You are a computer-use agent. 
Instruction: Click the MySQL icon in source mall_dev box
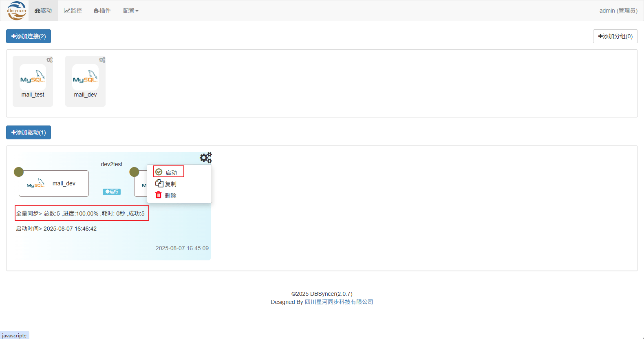pyautogui.click(x=35, y=183)
